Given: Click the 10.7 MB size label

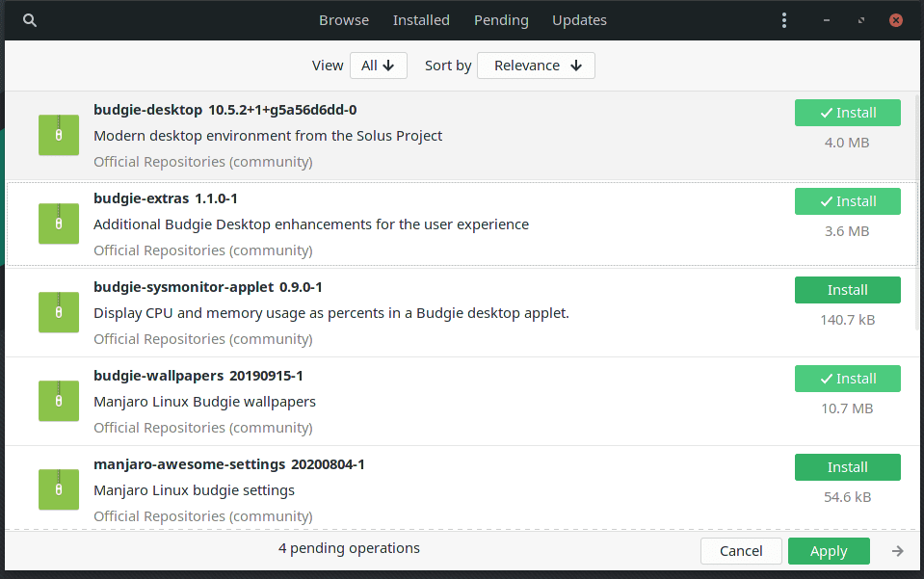Looking at the screenshot, I should click(x=847, y=408).
